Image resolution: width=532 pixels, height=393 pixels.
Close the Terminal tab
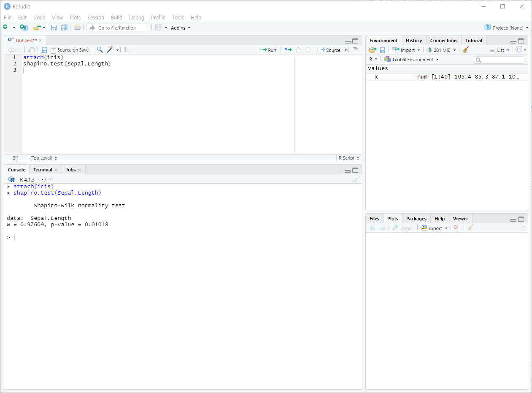coord(56,170)
